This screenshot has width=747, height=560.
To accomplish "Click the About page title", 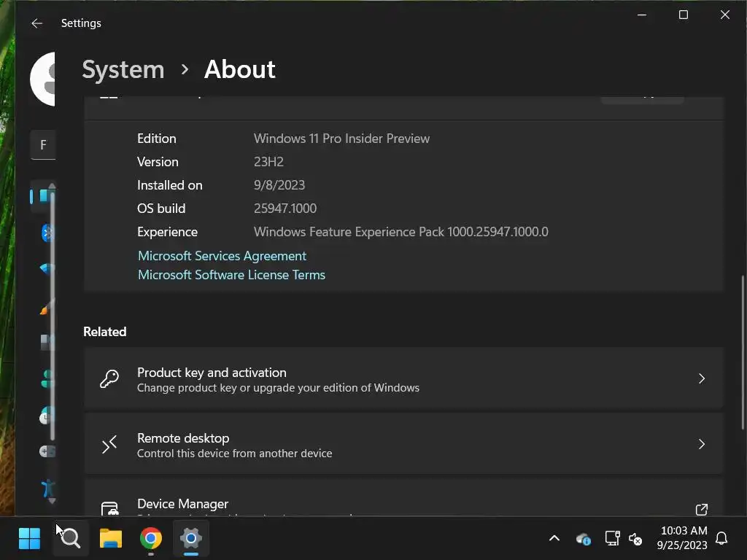I will [x=239, y=69].
